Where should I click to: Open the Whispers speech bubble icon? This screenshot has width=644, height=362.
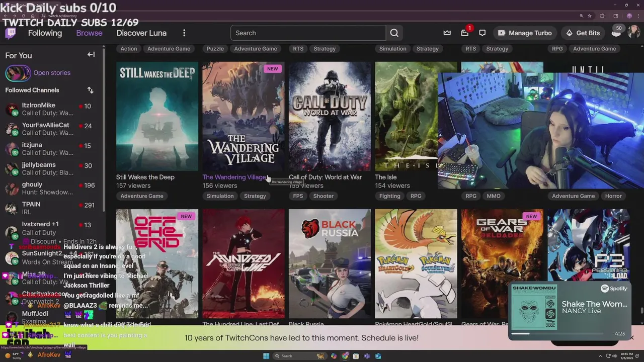[482, 33]
